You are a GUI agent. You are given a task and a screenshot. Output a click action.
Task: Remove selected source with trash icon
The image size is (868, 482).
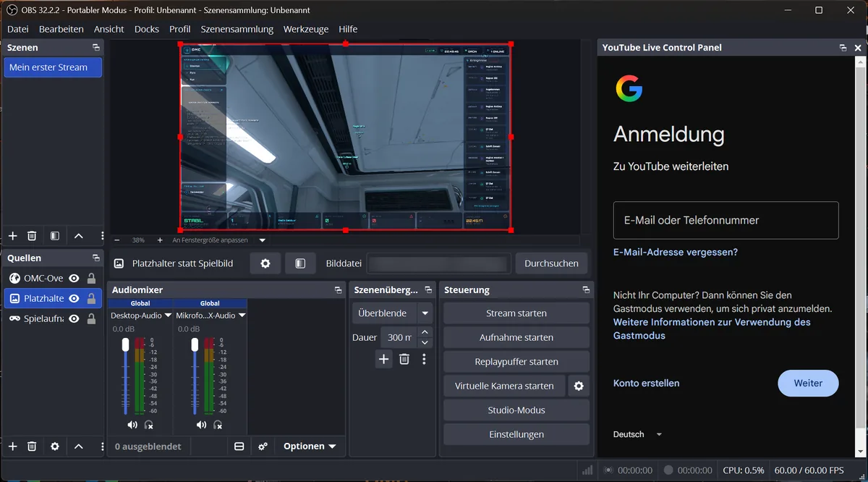32,447
